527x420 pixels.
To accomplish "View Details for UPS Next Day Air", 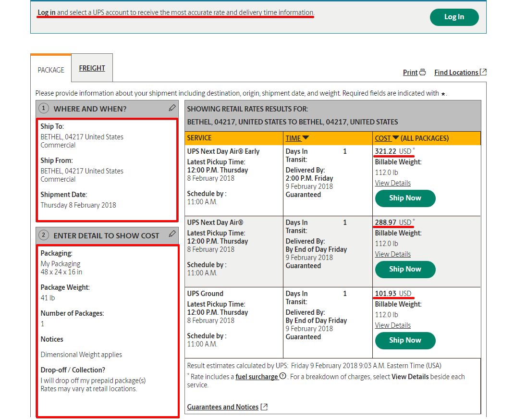I will (392, 254).
